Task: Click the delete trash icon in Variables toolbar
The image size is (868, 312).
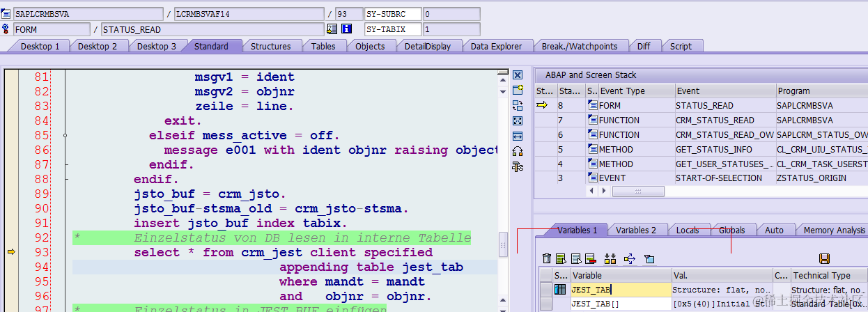Action: point(547,259)
